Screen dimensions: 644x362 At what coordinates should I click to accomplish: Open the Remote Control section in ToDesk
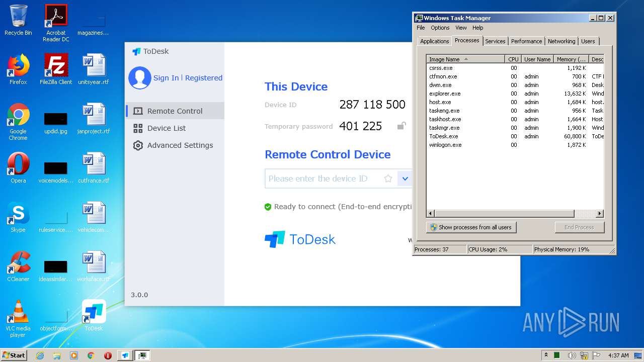pyautogui.click(x=175, y=111)
